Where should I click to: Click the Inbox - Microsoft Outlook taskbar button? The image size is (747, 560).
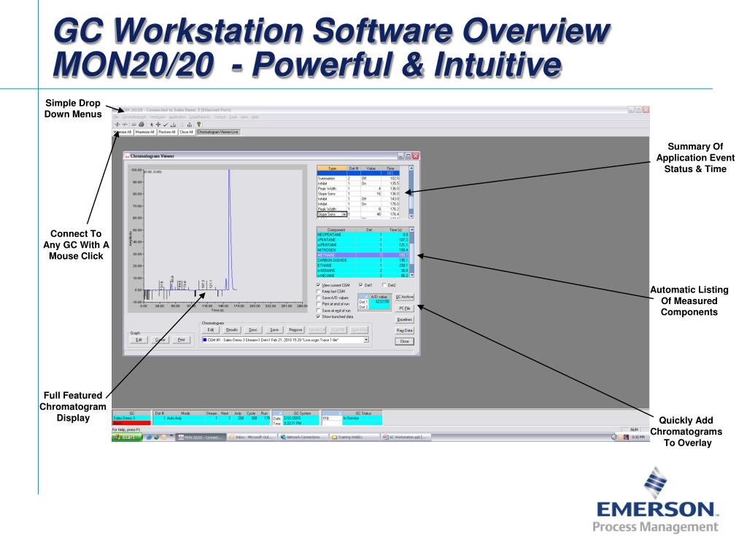tap(252, 437)
